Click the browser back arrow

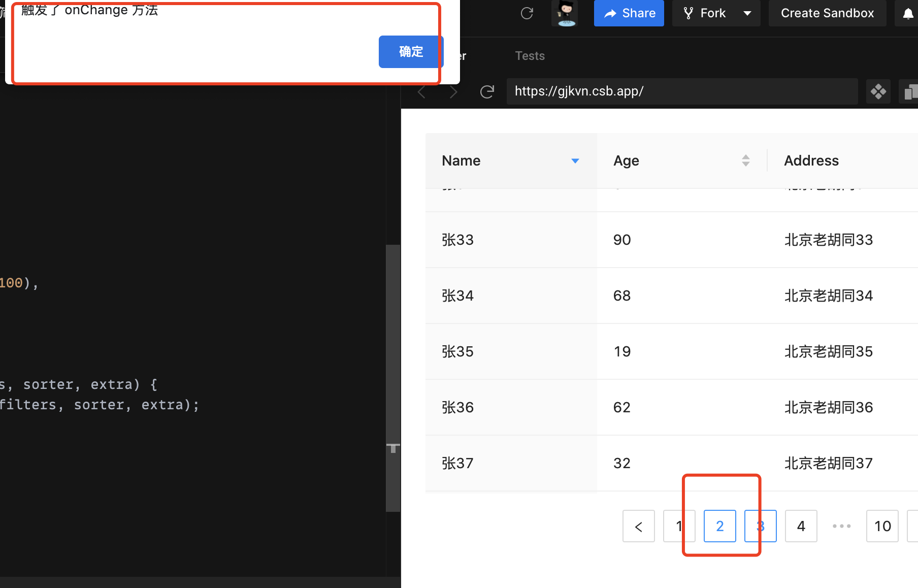click(421, 91)
